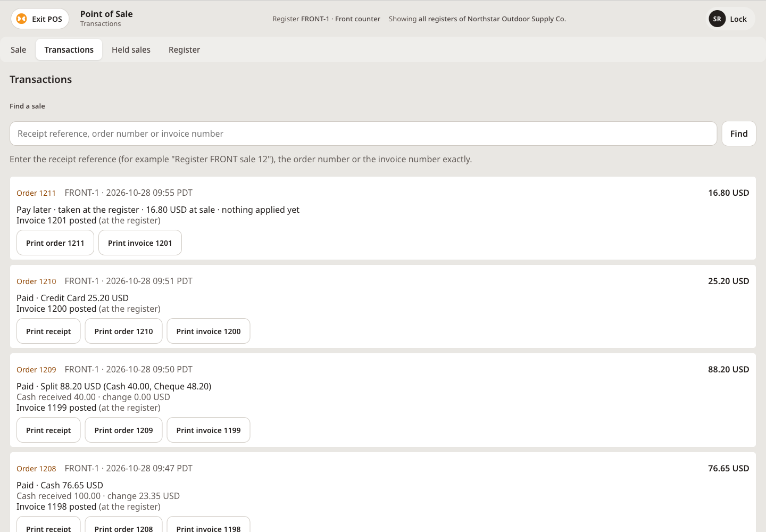Open the Order 1209 link
Viewport: 766px width, 532px height.
[36, 370]
